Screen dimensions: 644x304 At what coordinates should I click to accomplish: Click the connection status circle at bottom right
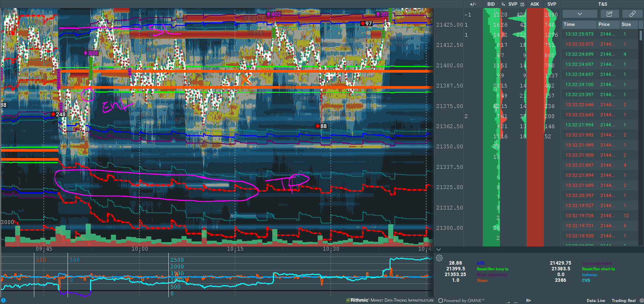pyautogui.click(x=641, y=301)
